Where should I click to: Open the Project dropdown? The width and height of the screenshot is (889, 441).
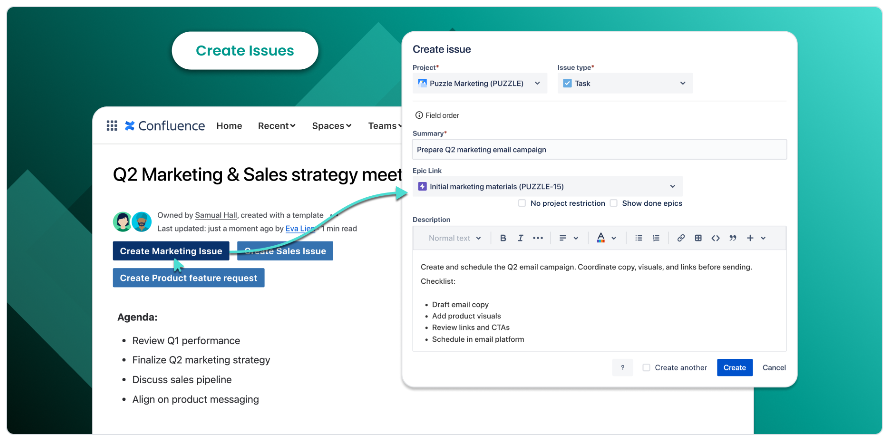(x=480, y=83)
